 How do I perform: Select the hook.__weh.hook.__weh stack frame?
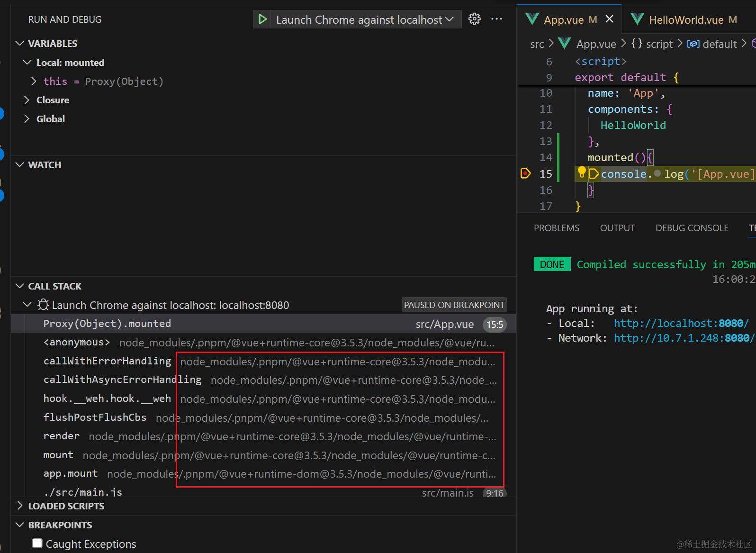click(263, 399)
